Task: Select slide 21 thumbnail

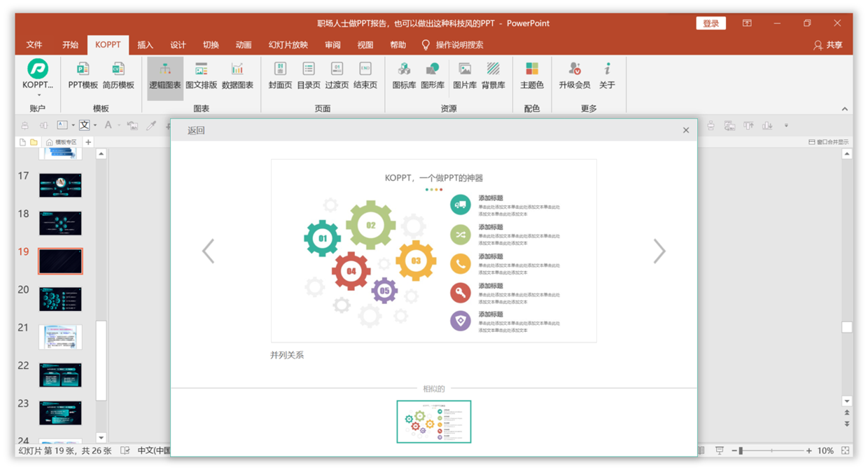Action: [x=60, y=337]
